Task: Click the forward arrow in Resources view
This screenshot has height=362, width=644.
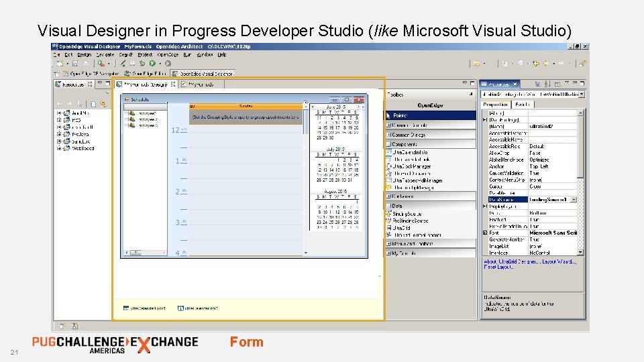Action: [69, 104]
